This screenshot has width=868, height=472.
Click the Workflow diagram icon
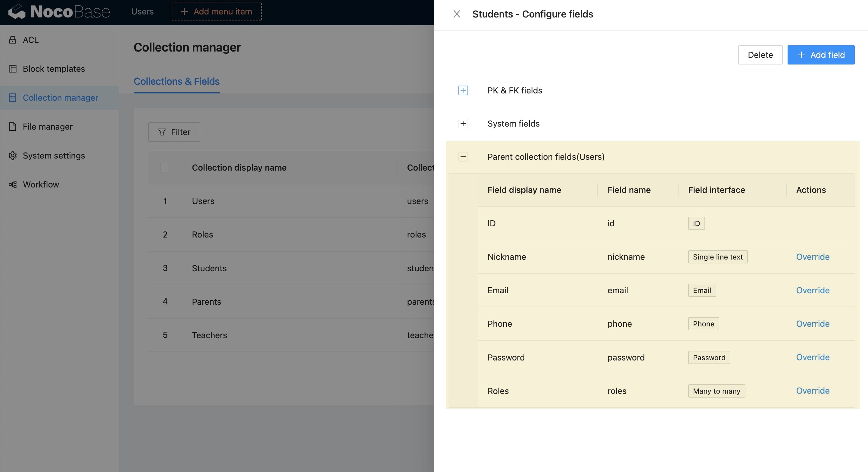pyautogui.click(x=12, y=184)
